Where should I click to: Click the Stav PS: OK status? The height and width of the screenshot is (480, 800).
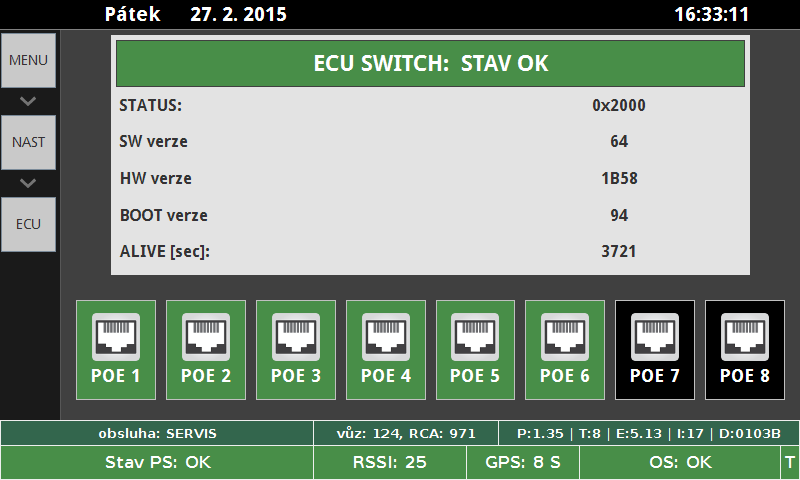coord(157,462)
